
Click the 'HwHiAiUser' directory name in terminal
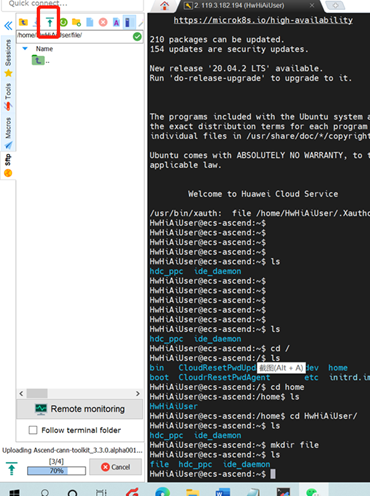point(173,406)
